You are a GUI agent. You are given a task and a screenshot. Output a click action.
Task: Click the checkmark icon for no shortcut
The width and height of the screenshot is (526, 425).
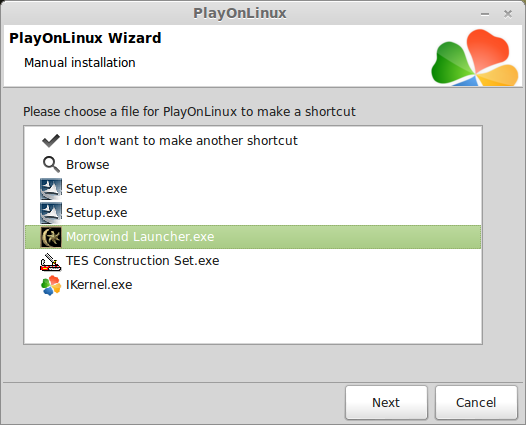[51, 141]
